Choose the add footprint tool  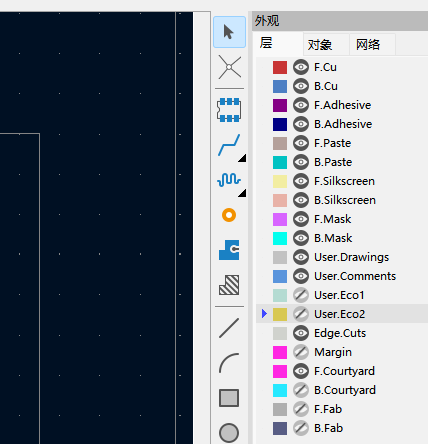tap(229, 109)
